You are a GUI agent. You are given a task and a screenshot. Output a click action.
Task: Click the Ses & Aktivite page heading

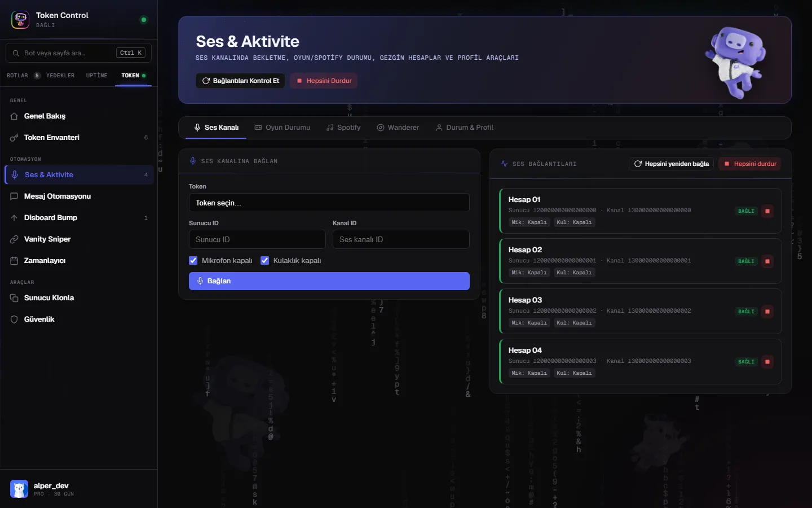click(x=248, y=42)
